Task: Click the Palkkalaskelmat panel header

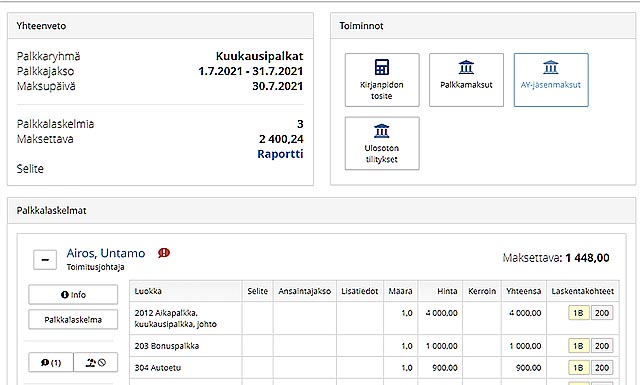Action: pos(322,211)
